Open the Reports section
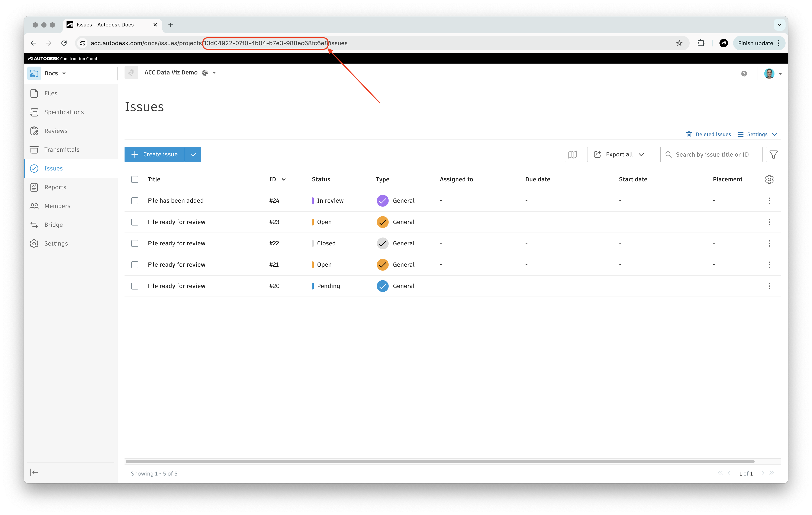Image resolution: width=812 pixels, height=515 pixels. coord(55,187)
